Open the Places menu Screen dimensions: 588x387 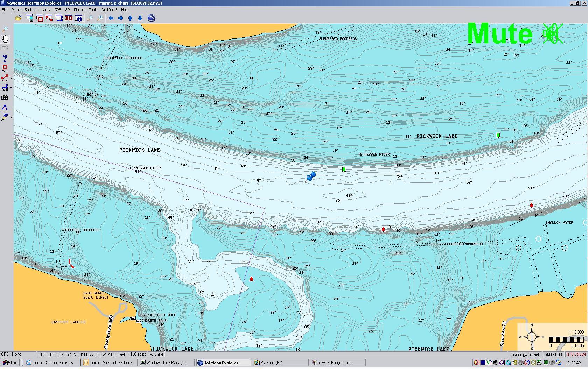(79, 10)
